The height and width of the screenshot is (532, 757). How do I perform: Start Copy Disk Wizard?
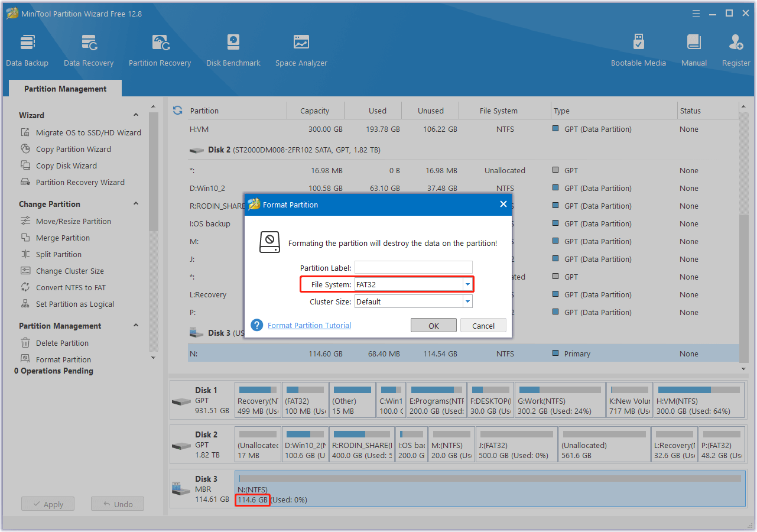pyautogui.click(x=59, y=166)
